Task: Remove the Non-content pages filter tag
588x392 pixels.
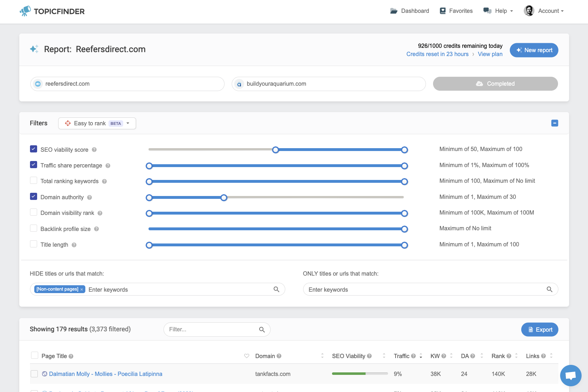Action: coord(82,290)
